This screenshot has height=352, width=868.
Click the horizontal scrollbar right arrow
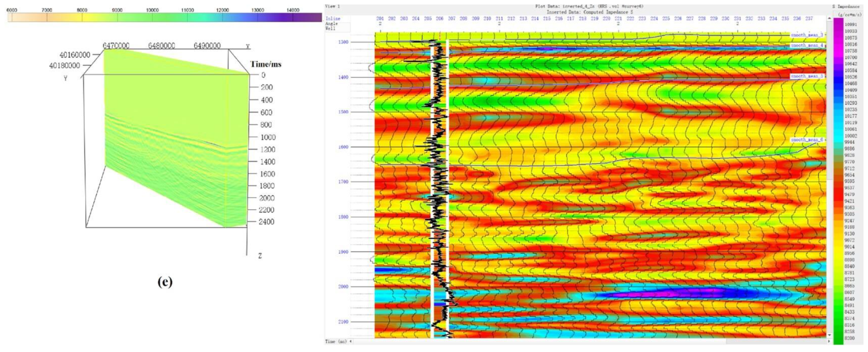click(x=829, y=341)
